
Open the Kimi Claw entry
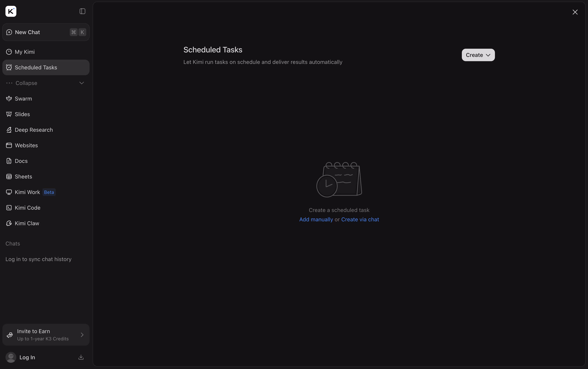coord(46,223)
